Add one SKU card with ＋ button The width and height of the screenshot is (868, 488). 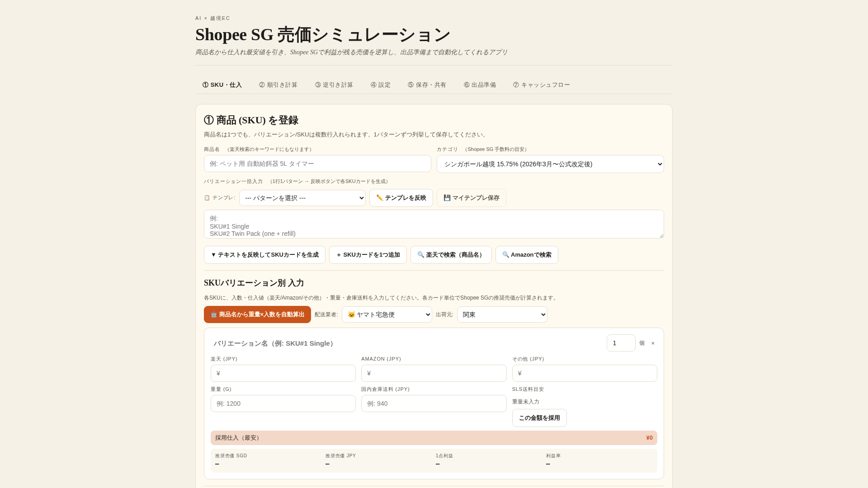368,255
